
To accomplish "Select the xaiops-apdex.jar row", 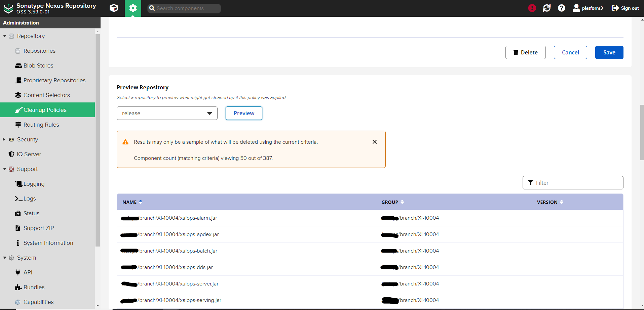I will coord(370,234).
